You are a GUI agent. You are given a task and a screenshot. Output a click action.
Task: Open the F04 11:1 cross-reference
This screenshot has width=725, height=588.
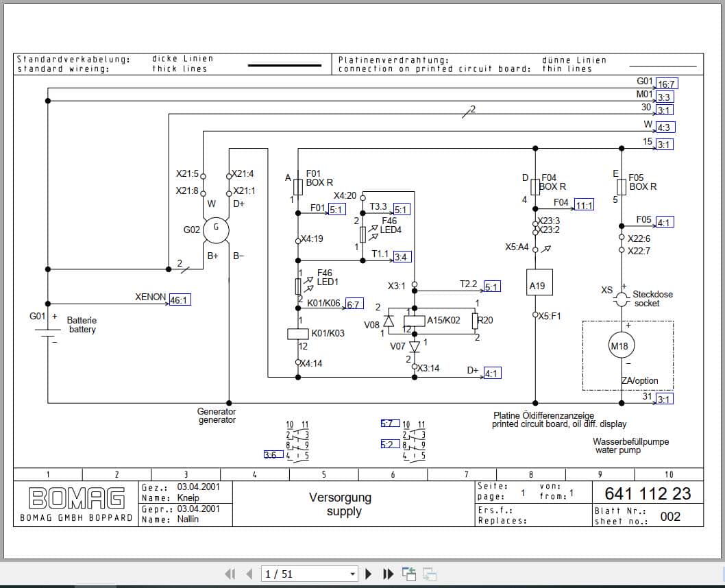(584, 205)
